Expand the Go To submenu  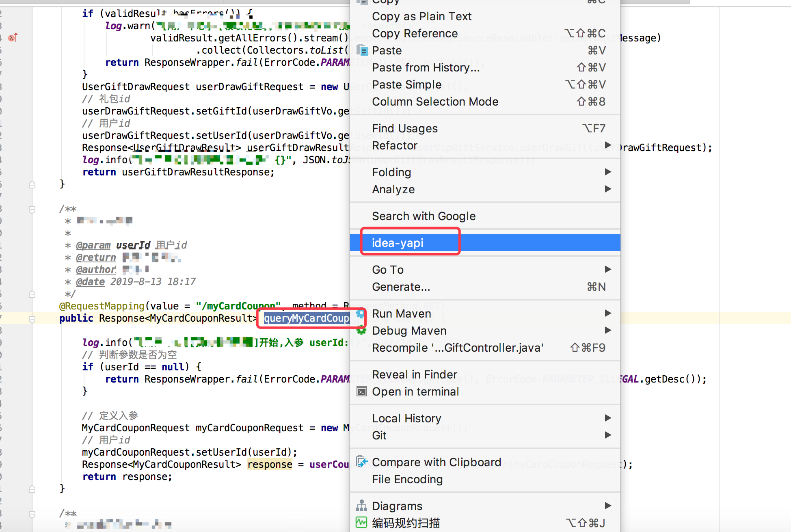608,269
